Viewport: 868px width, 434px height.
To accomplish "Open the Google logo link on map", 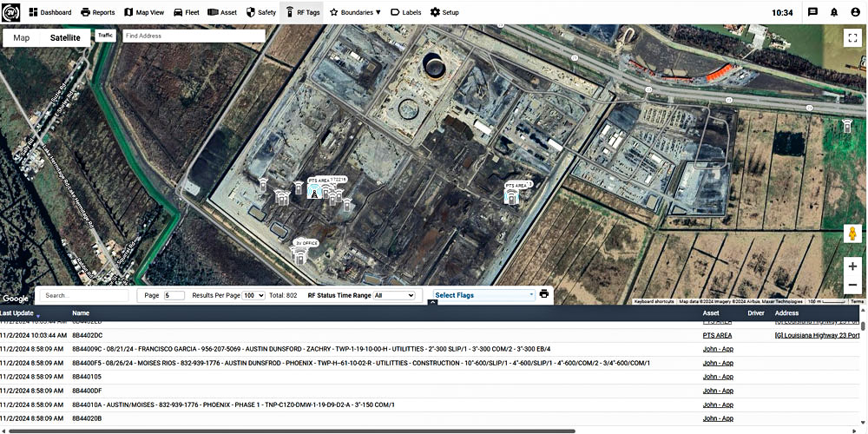I will point(15,299).
